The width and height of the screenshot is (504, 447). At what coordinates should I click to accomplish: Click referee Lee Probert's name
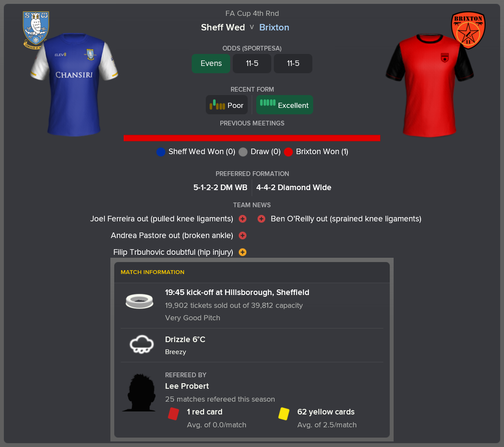point(187,386)
